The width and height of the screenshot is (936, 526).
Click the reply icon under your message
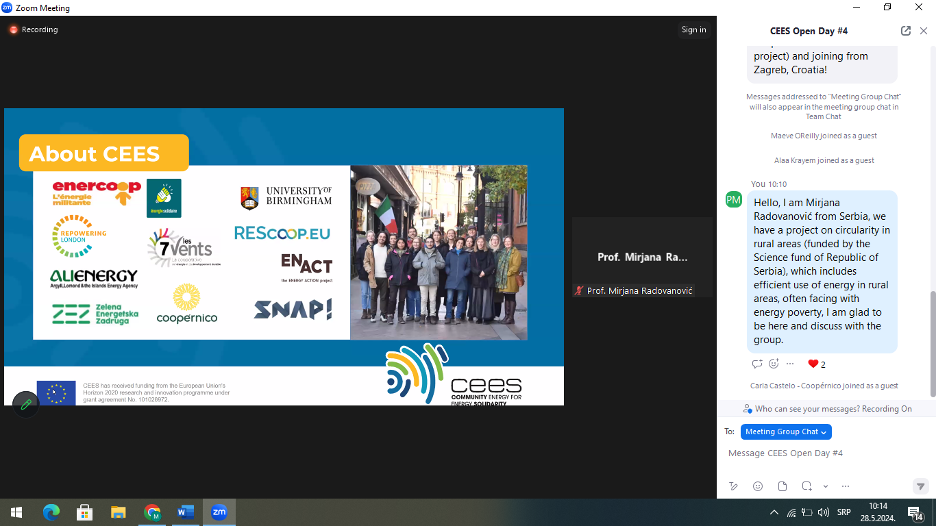pos(757,364)
